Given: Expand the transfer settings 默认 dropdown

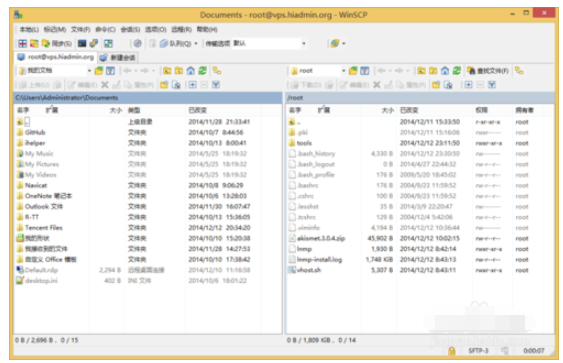Looking at the screenshot, I should [x=304, y=43].
